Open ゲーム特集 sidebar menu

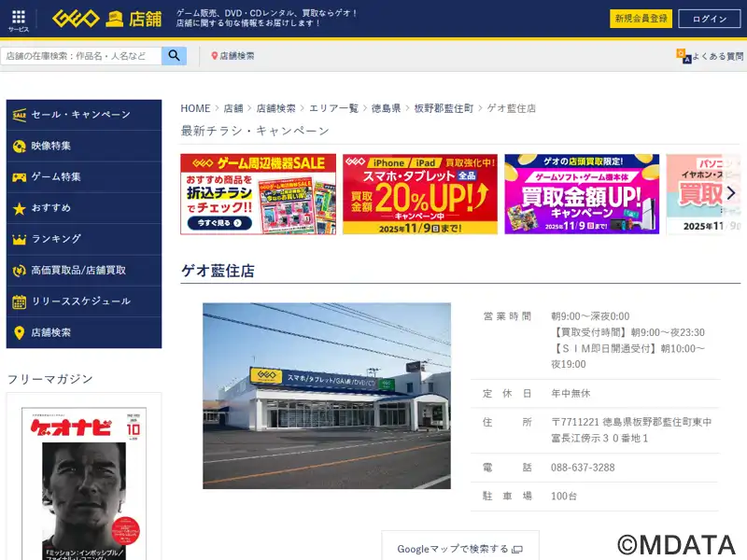pos(84,177)
